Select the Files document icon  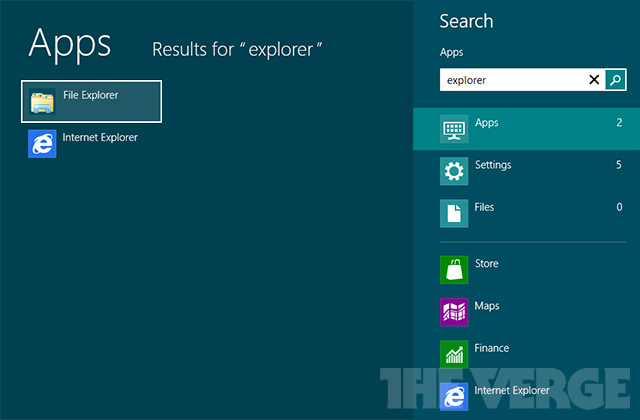[454, 213]
